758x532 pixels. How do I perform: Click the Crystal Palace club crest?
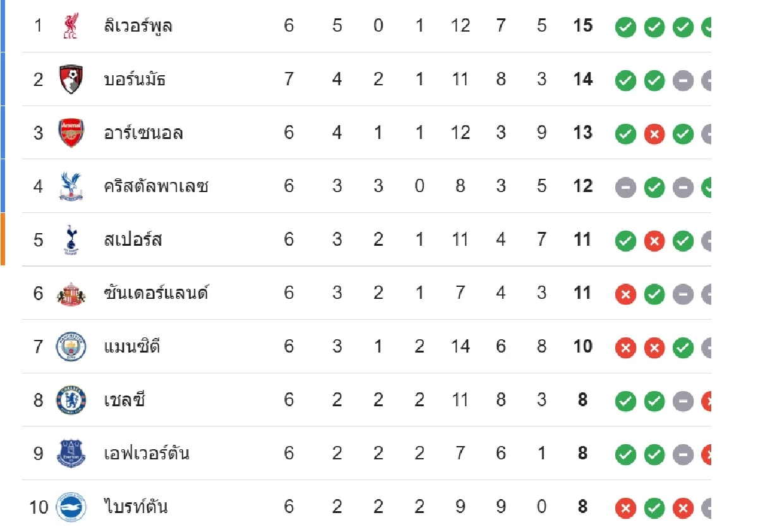tap(70, 186)
